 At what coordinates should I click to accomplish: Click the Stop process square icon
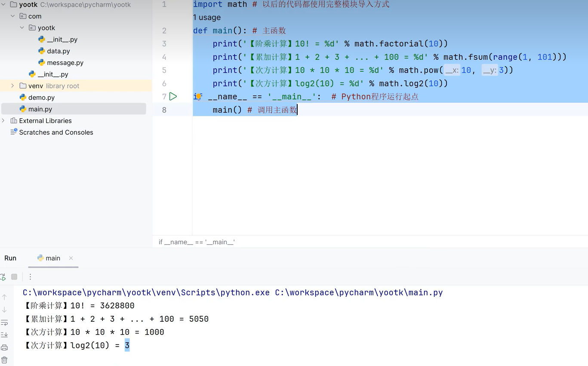coord(14,277)
